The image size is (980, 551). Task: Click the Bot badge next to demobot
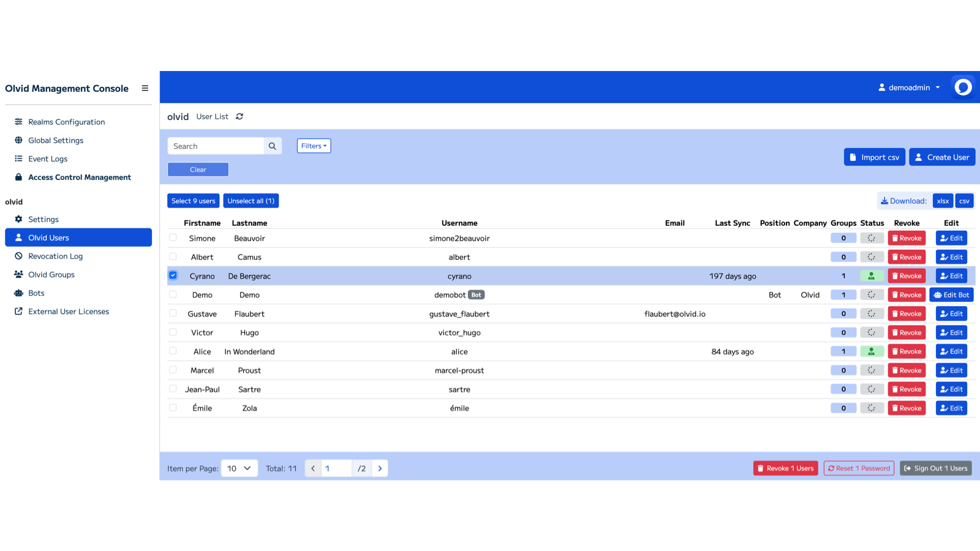pos(476,295)
